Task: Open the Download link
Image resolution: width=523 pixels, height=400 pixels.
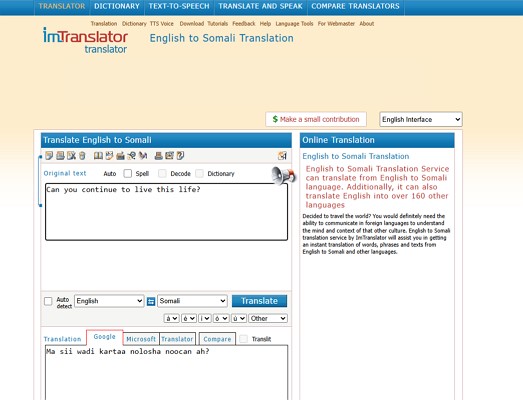Action: pos(191,24)
